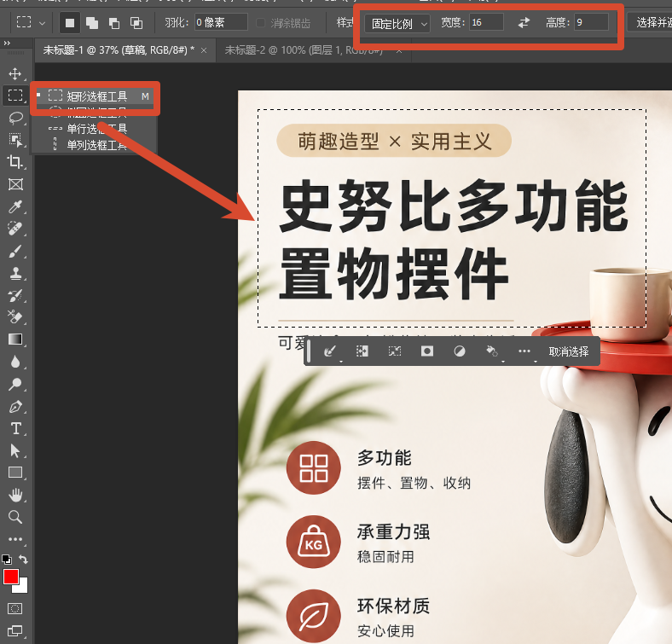Swap foreground and background colors
Image resolution: width=672 pixels, height=644 pixels.
23,559
